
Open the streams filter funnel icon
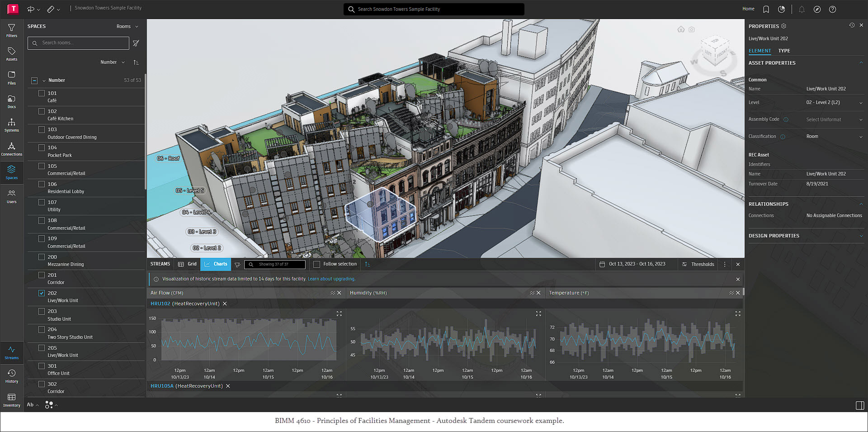pyautogui.click(x=237, y=265)
